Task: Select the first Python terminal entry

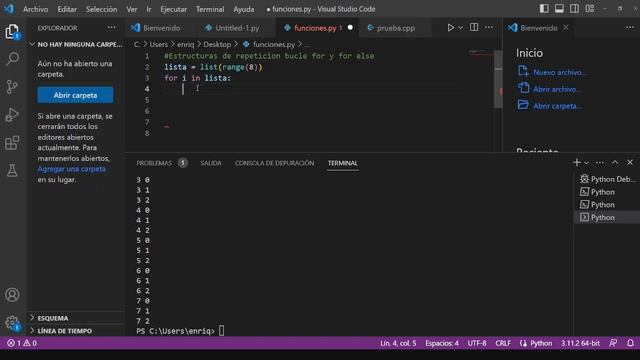Action: coord(607,192)
